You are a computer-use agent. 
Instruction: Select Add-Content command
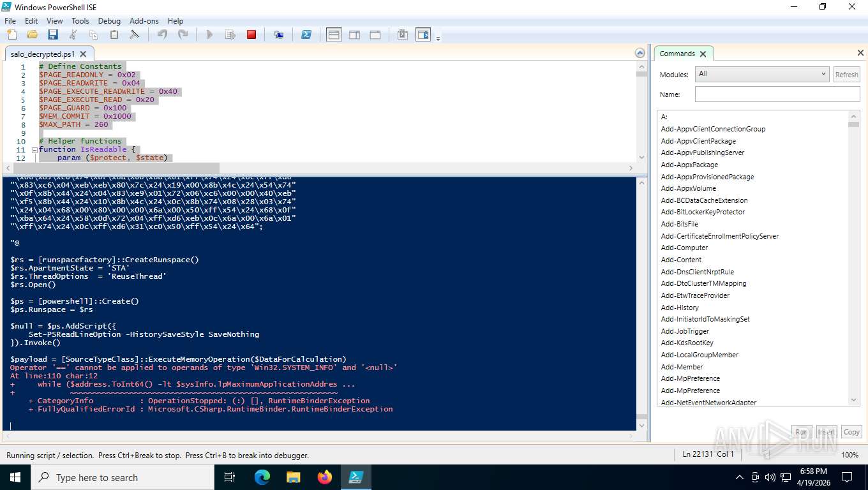click(681, 260)
